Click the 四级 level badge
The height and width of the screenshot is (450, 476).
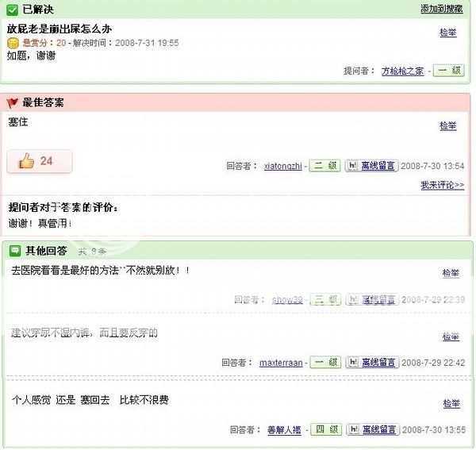click(327, 429)
